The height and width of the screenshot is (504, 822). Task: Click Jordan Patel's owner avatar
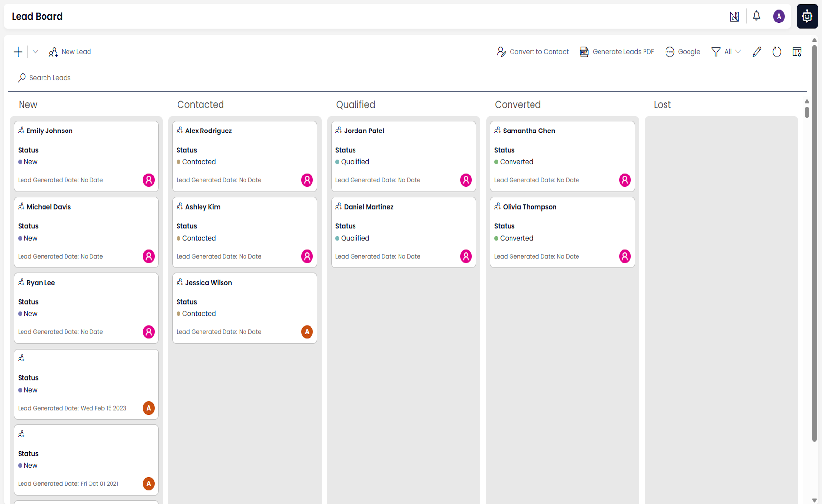[x=466, y=180]
